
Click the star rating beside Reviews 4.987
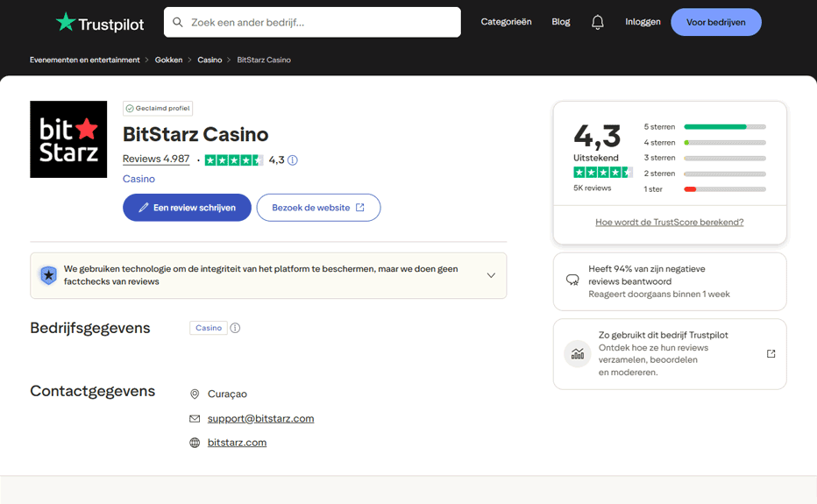[234, 160]
